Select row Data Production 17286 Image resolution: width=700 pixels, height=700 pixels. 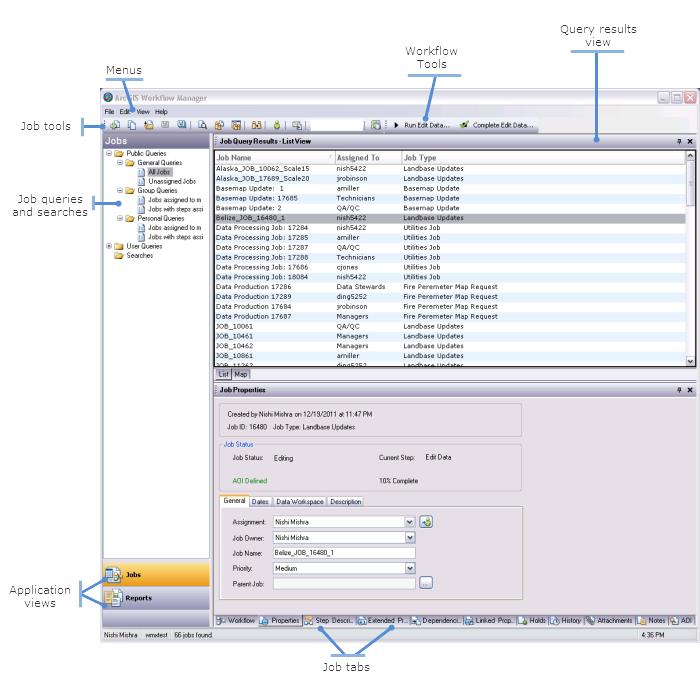pos(450,287)
